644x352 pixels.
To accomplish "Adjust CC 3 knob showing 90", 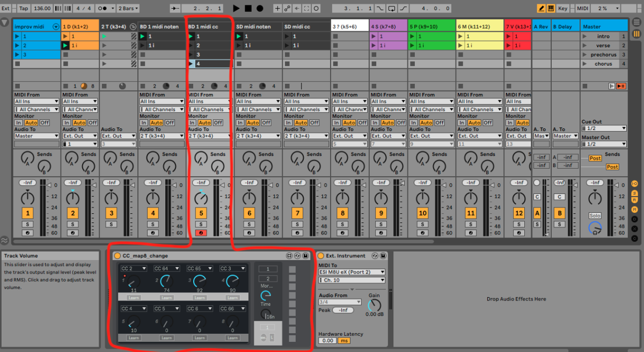I will coord(232,281).
